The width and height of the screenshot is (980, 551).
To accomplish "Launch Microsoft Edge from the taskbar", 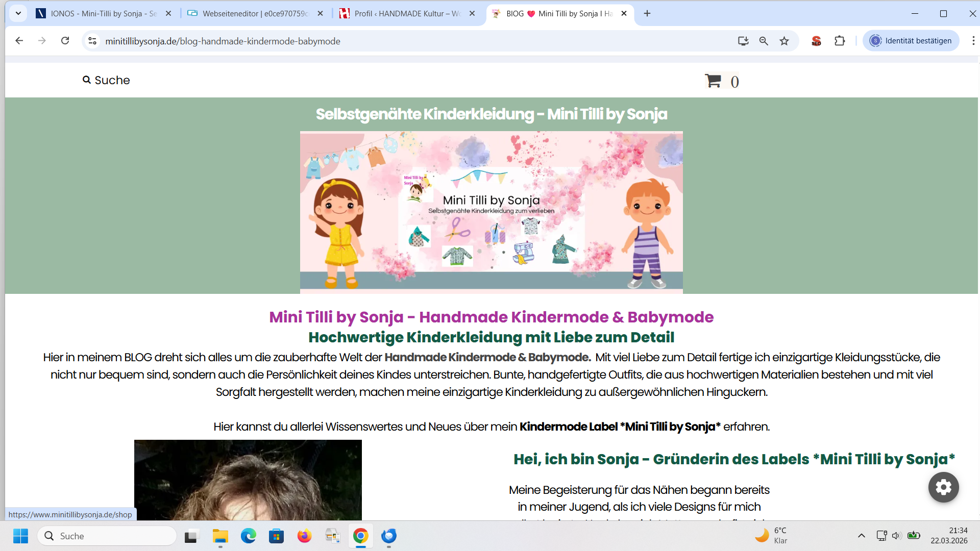I will point(249,536).
